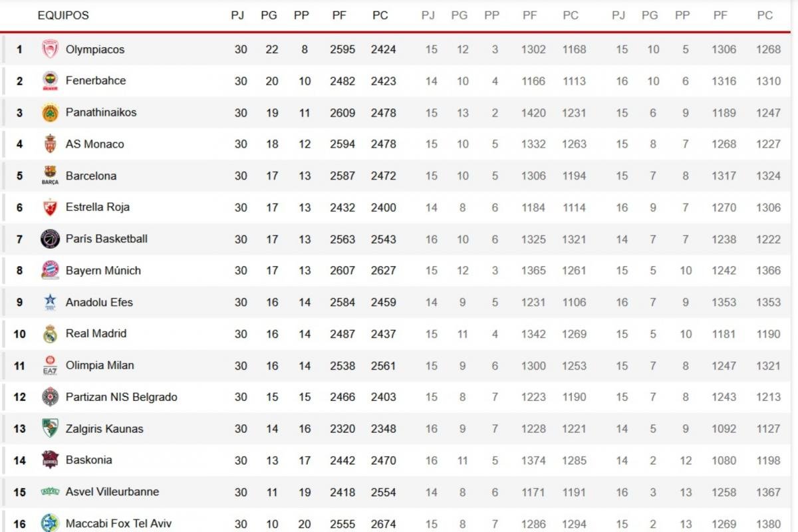Click the AS Monaco crest icon
Viewport: 798px width, 532px height.
[x=50, y=144]
